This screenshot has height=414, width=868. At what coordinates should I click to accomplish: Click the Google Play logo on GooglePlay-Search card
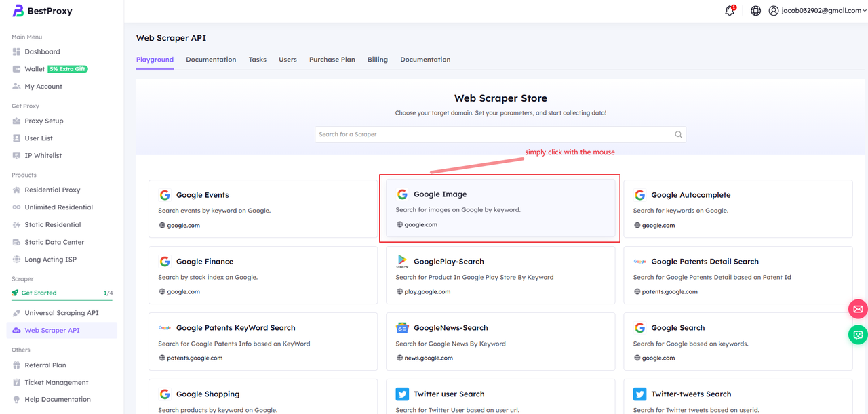point(402,262)
